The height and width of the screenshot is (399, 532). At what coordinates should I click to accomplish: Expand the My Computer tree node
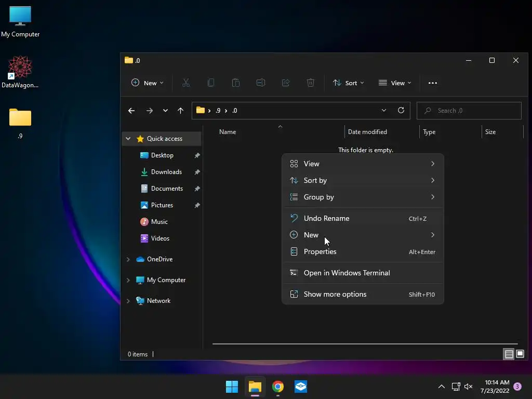[128, 280]
